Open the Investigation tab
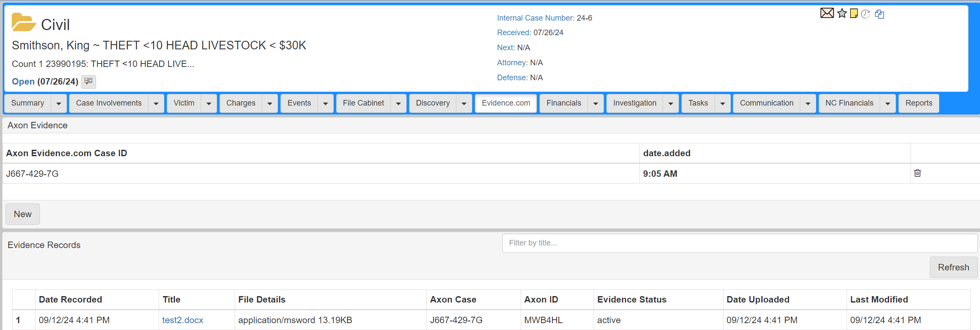 pyautogui.click(x=635, y=103)
